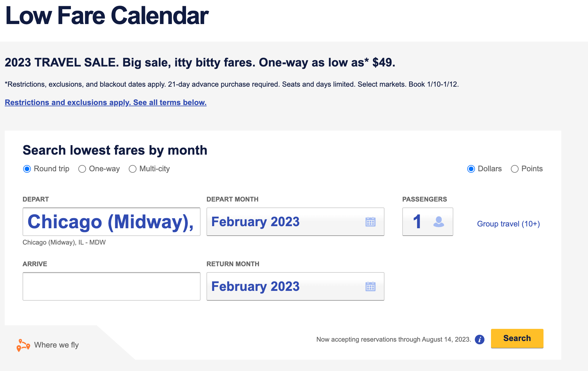This screenshot has height=371, width=588.
Task: Select the Multi-city trip option
Action: [x=132, y=168]
